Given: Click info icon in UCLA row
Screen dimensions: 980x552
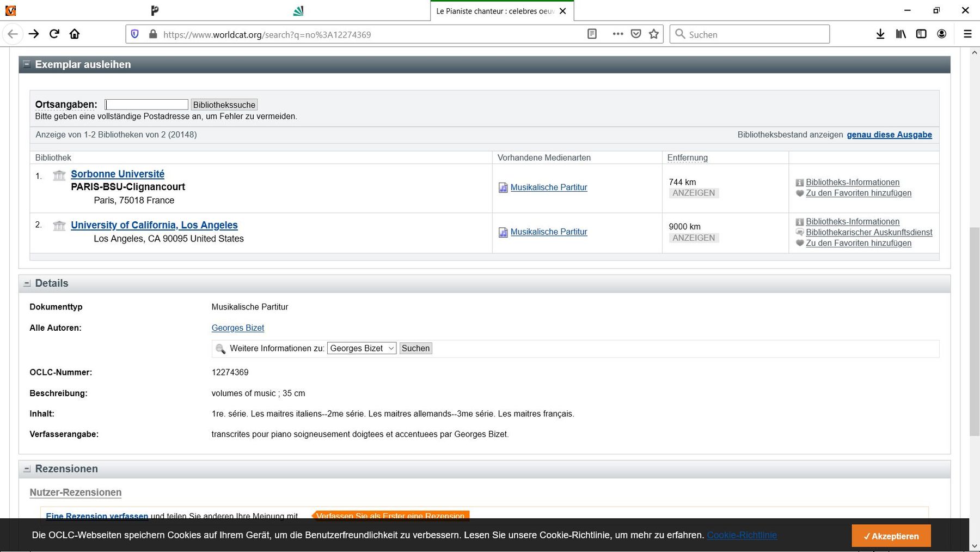Looking at the screenshot, I should click(799, 222).
